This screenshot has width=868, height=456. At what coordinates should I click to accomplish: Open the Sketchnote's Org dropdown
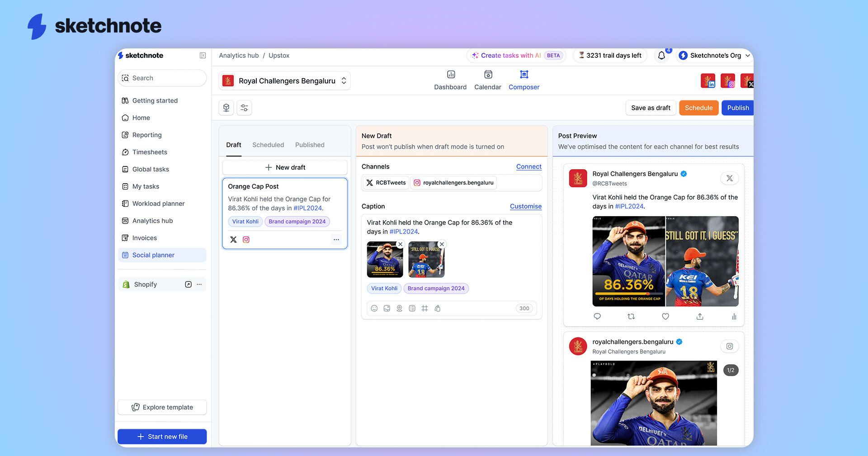(714, 55)
